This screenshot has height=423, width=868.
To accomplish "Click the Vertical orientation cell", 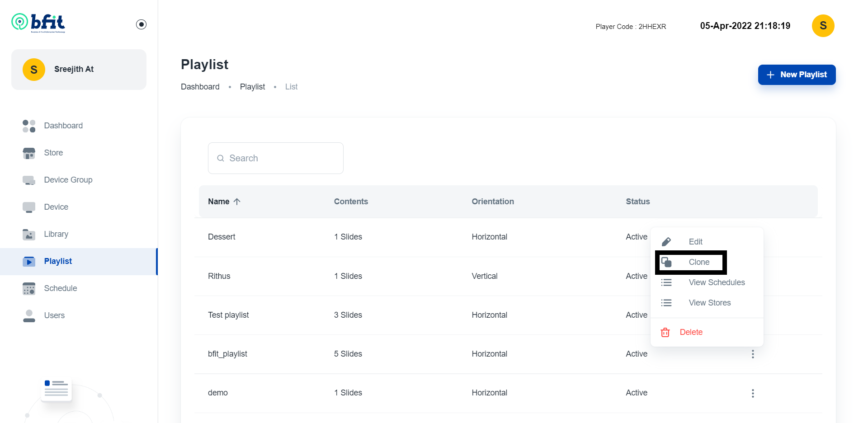I will tap(485, 276).
